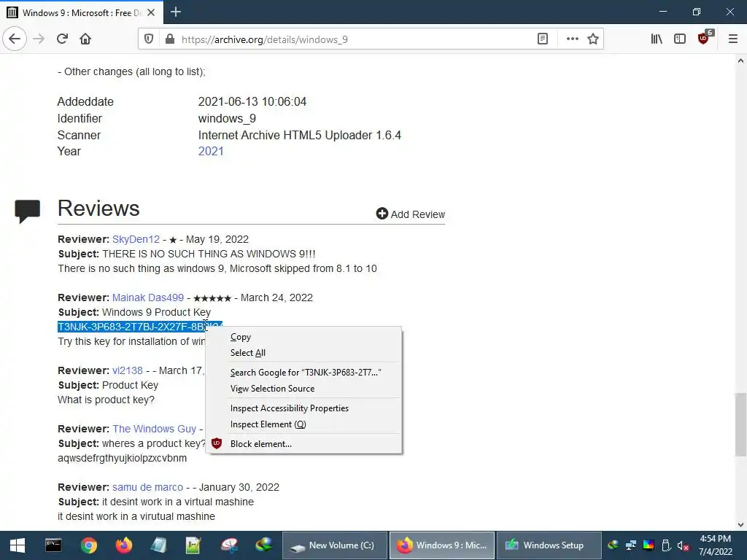The height and width of the screenshot is (560, 747).
Task: Open the scissors snipping taskbar app
Action: click(229, 545)
